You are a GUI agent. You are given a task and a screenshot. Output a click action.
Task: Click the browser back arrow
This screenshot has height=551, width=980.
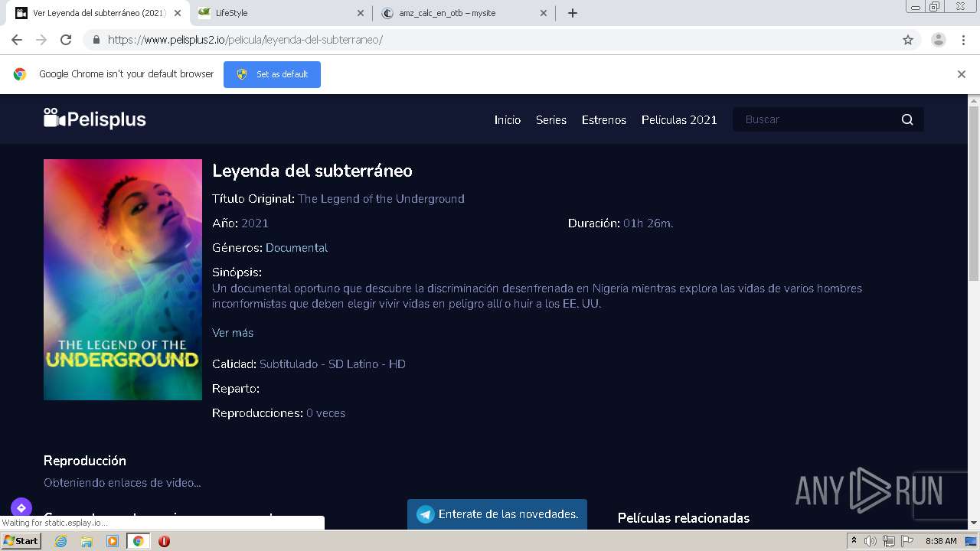point(17,40)
